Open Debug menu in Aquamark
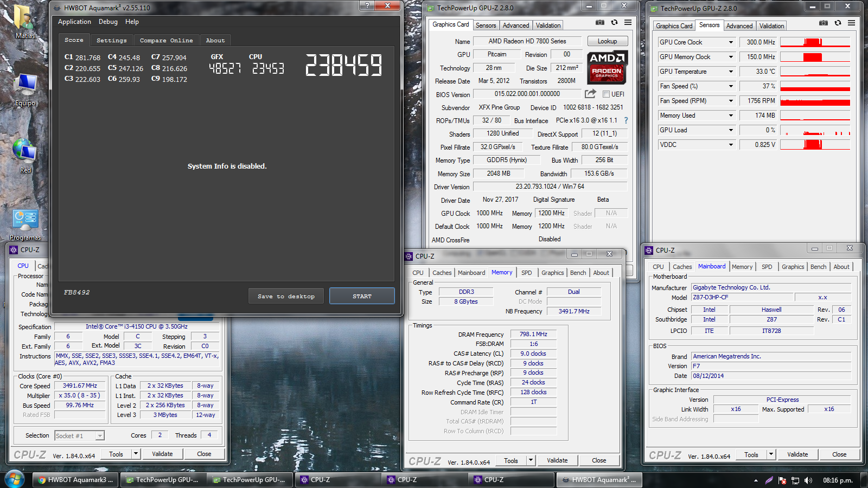 [x=108, y=22]
